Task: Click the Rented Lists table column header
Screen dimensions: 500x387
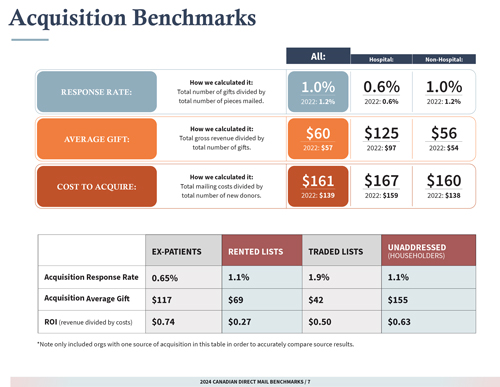Action: click(x=262, y=250)
